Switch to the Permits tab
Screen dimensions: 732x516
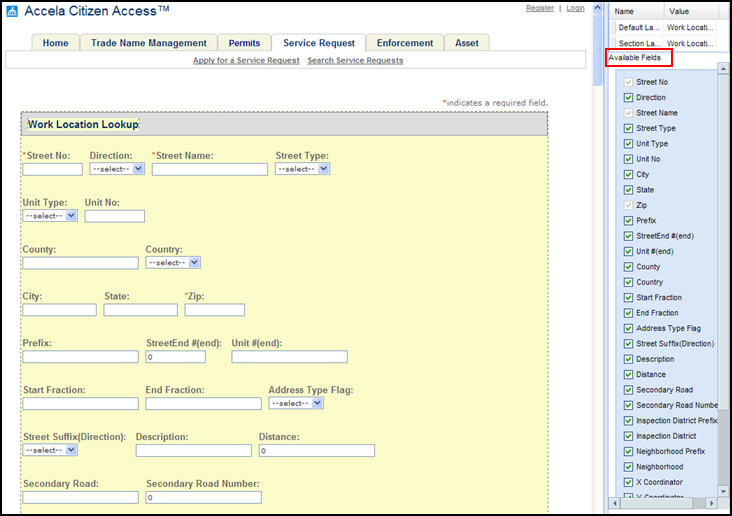244,43
